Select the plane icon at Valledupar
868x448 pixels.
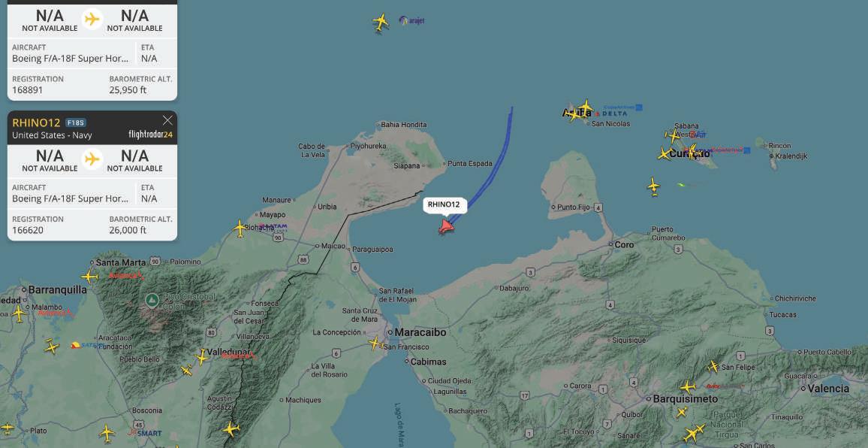(201, 356)
